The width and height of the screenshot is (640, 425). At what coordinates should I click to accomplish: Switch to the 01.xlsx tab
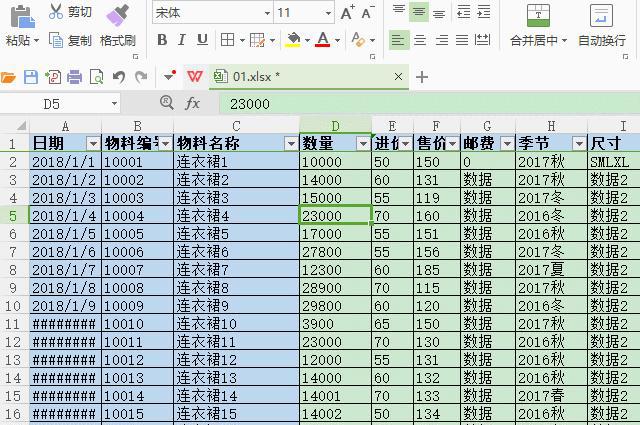(309, 76)
